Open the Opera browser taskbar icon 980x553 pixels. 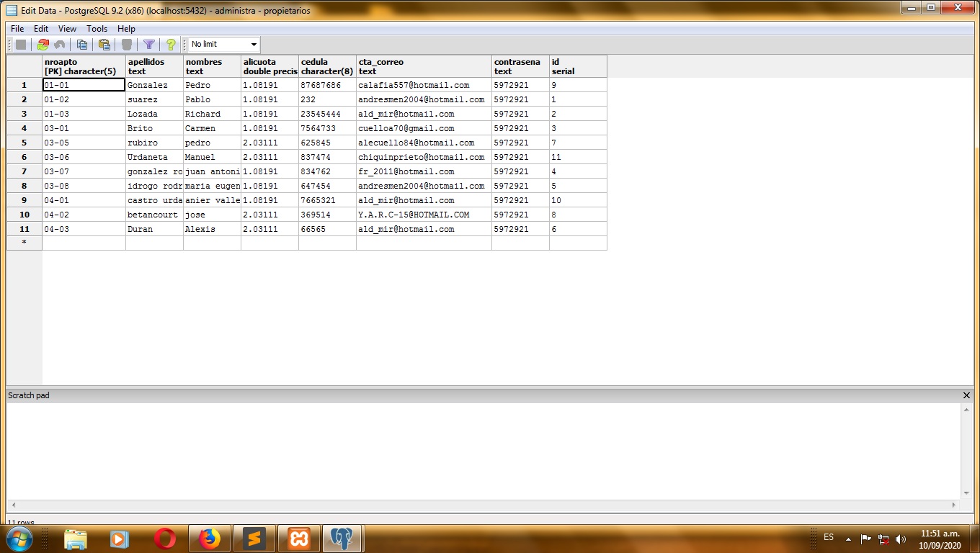[165, 539]
